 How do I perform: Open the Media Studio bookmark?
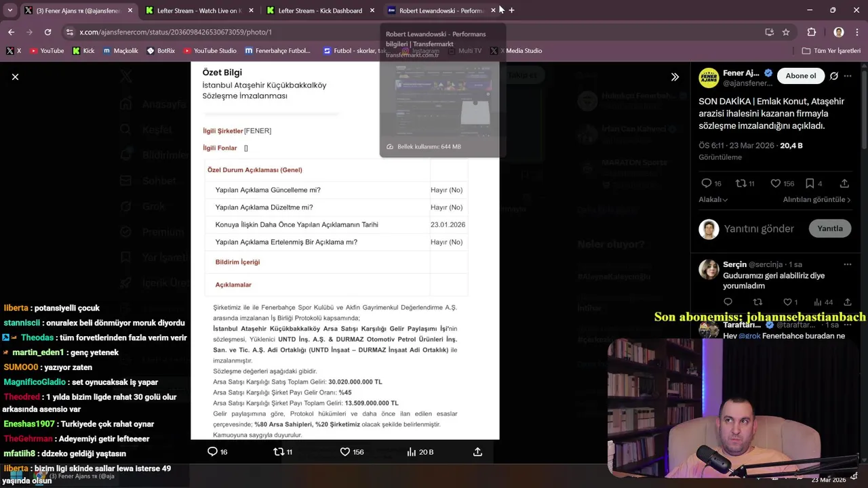(516, 51)
